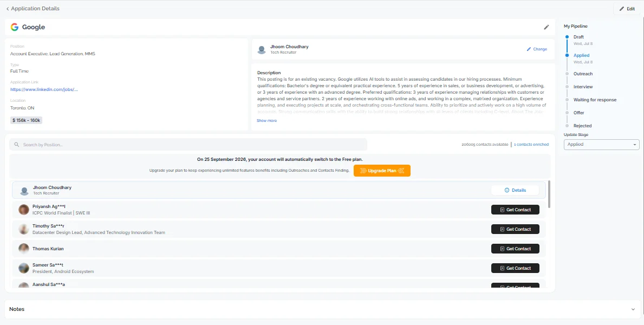
Task: Click the My Pipeline heading
Action: point(575,27)
